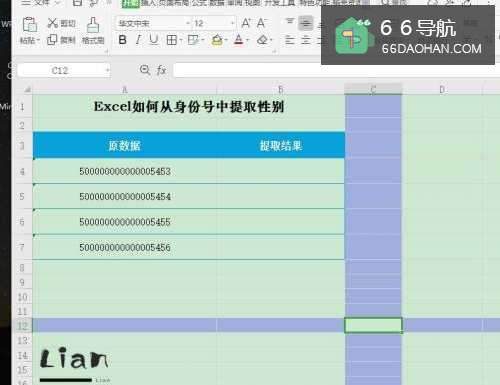Apply the cell borders icon

(172, 40)
